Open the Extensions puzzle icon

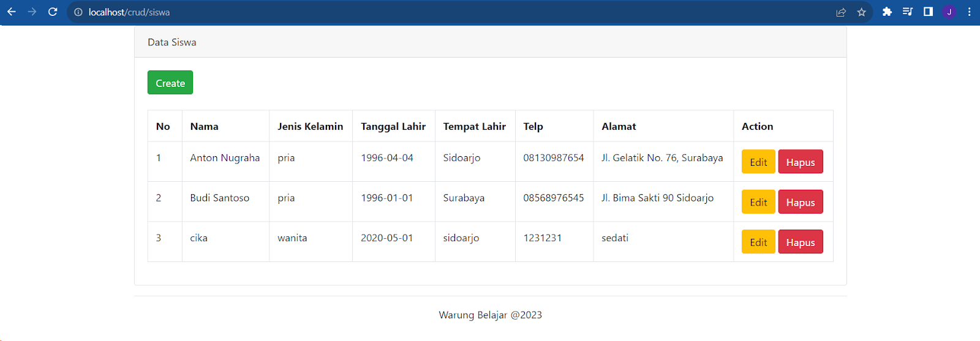coord(887,12)
